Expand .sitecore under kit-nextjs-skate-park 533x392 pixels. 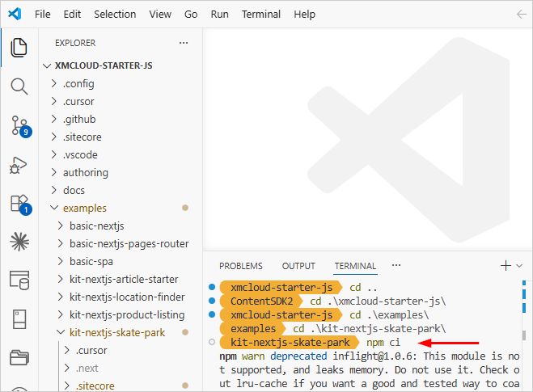[121, 386]
